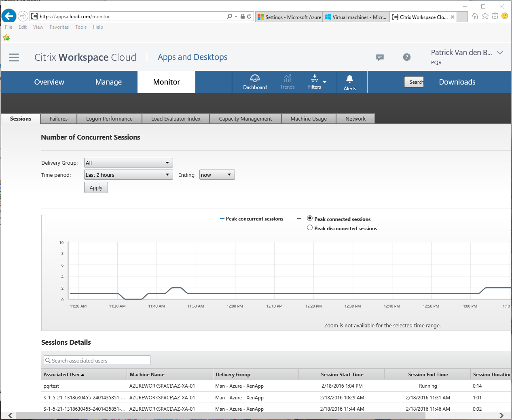Viewport: 512px width, 420px height.
Task: Open the Failures tab
Action: click(59, 119)
